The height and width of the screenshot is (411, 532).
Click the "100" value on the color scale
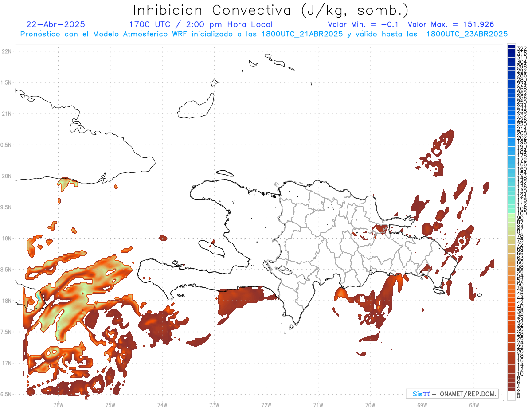521,214
